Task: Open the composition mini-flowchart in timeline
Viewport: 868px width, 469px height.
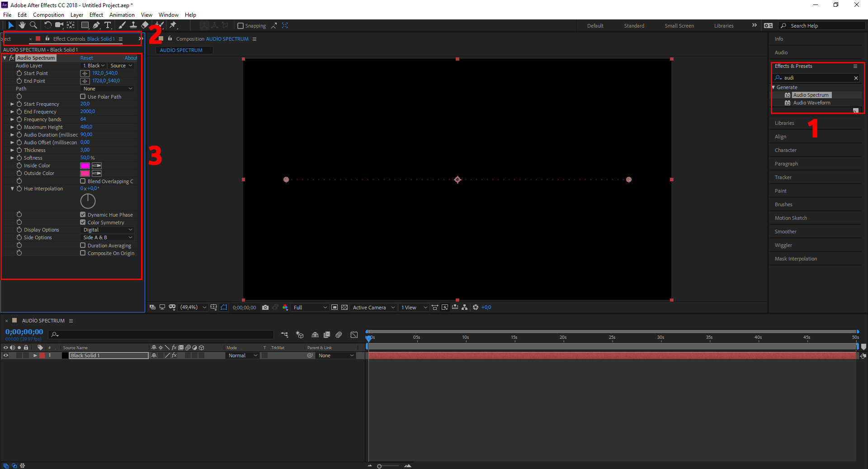Action: pos(284,335)
